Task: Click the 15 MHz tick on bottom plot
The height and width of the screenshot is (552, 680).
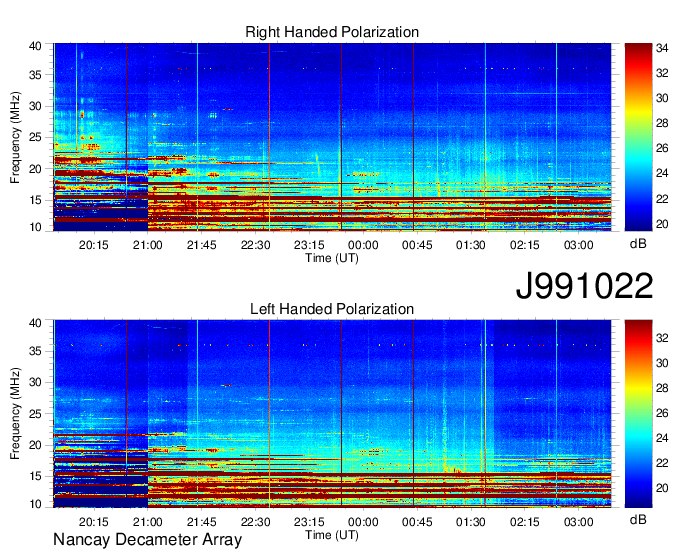Action: 35,476
